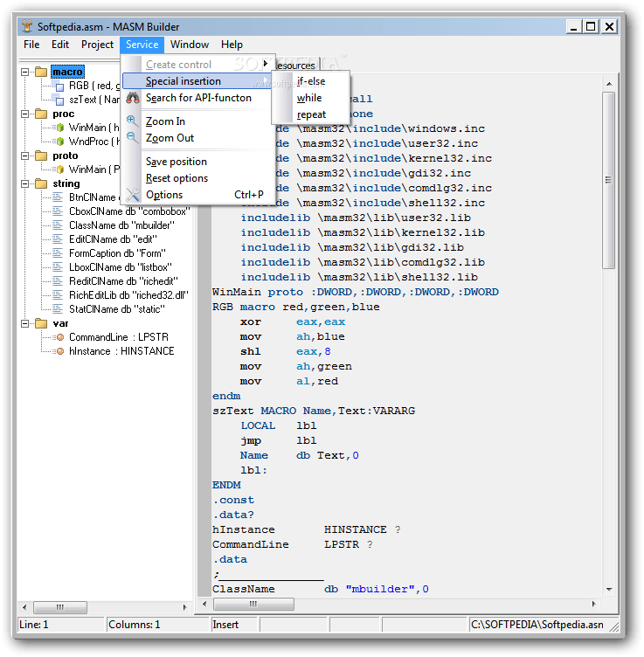644x657 pixels.
Task: Open the Project menu
Action: [97, 45]
